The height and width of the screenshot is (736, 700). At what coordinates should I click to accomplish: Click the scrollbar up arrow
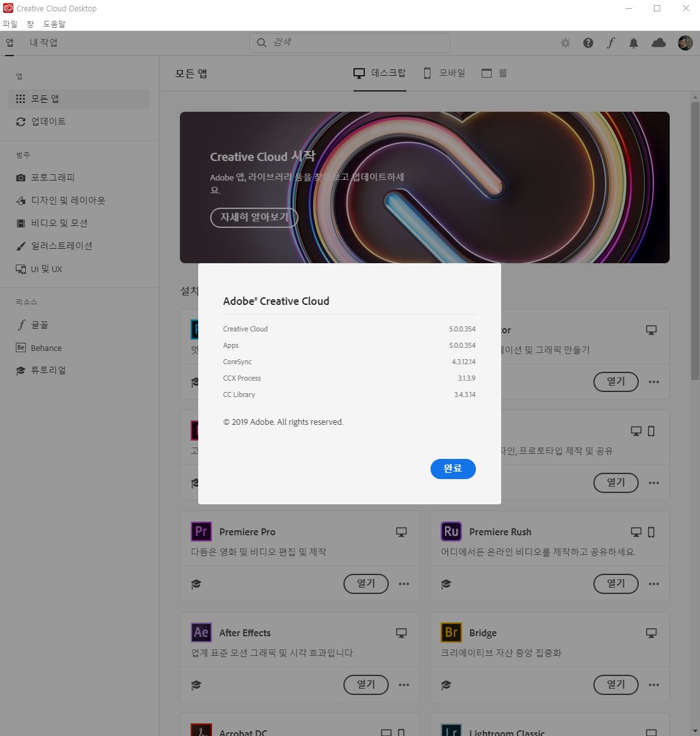pyautogui.click(x=695, y=97)
